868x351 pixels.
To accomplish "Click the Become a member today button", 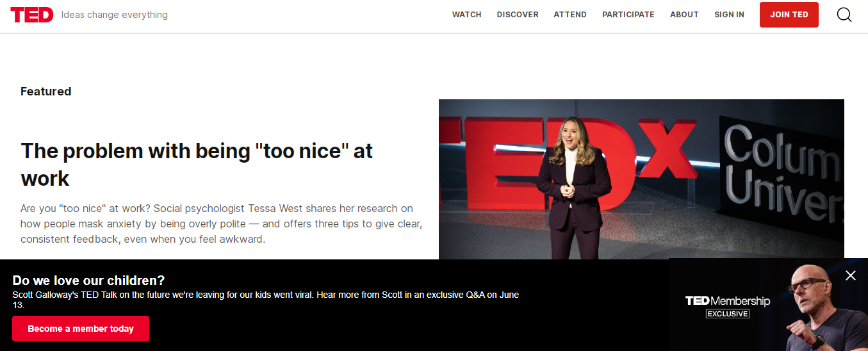I will click(x=81, y=329).
